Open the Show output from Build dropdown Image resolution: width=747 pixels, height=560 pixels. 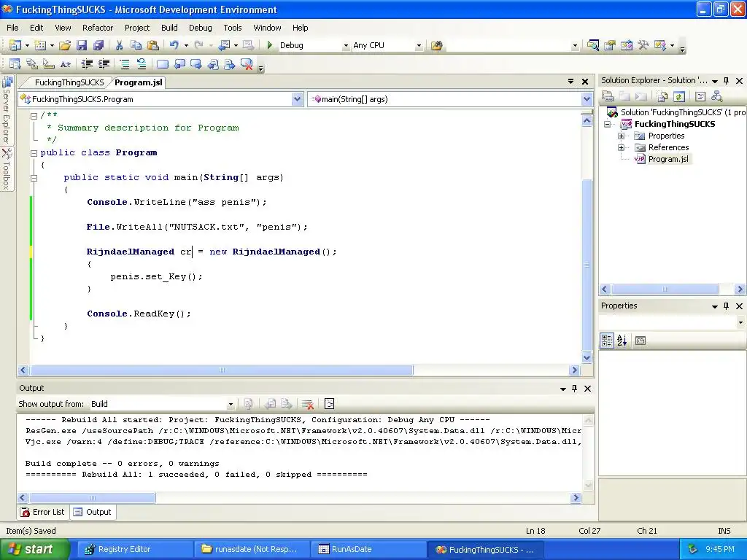pos(231,404)
